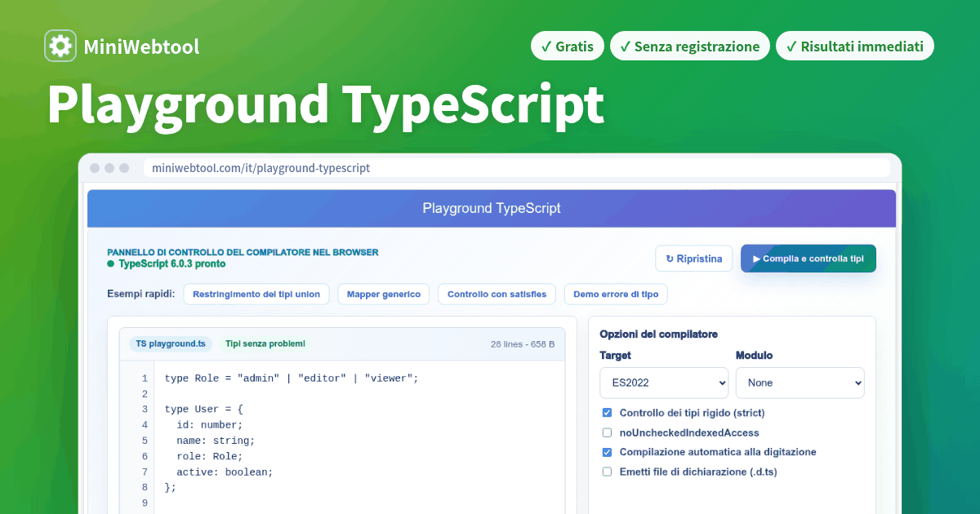Viewport: 980px width, 514px height.
Task: Click code line 'active: boolean;'
Action: point(225,472)
